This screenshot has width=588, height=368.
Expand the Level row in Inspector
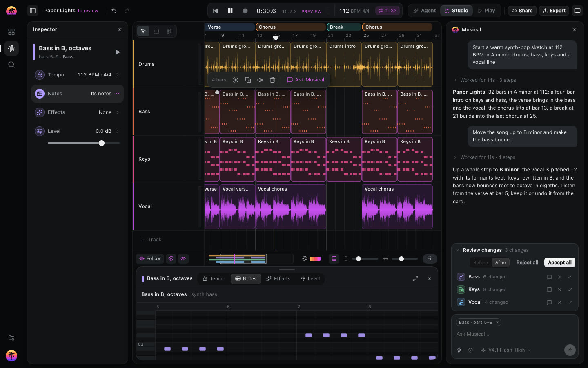78,131
